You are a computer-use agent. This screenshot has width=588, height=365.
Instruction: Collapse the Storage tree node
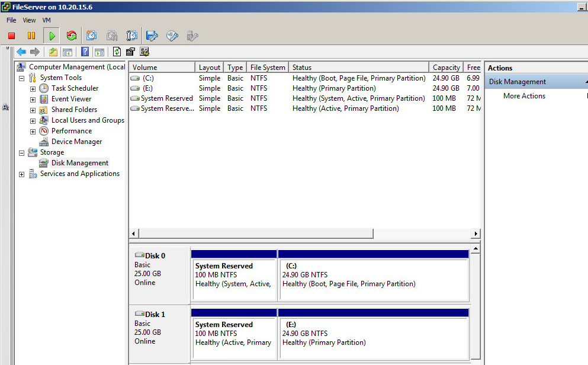click(22, 153)
